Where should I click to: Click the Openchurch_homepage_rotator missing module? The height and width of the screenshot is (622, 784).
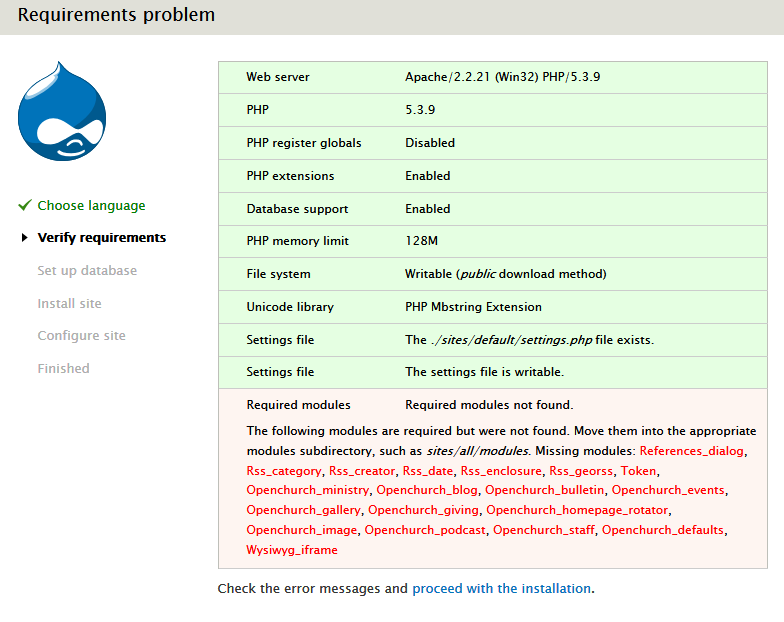click(x=577, y=510)
